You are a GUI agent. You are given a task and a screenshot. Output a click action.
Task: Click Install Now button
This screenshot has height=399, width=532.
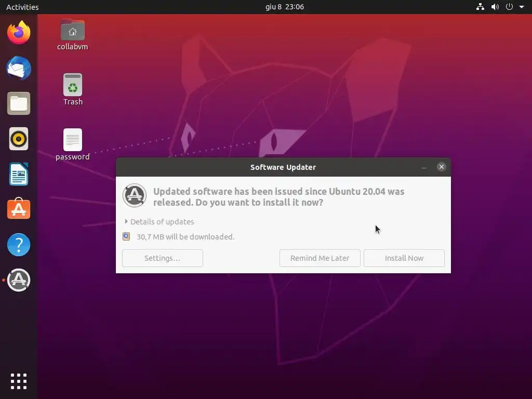point(404,258)
